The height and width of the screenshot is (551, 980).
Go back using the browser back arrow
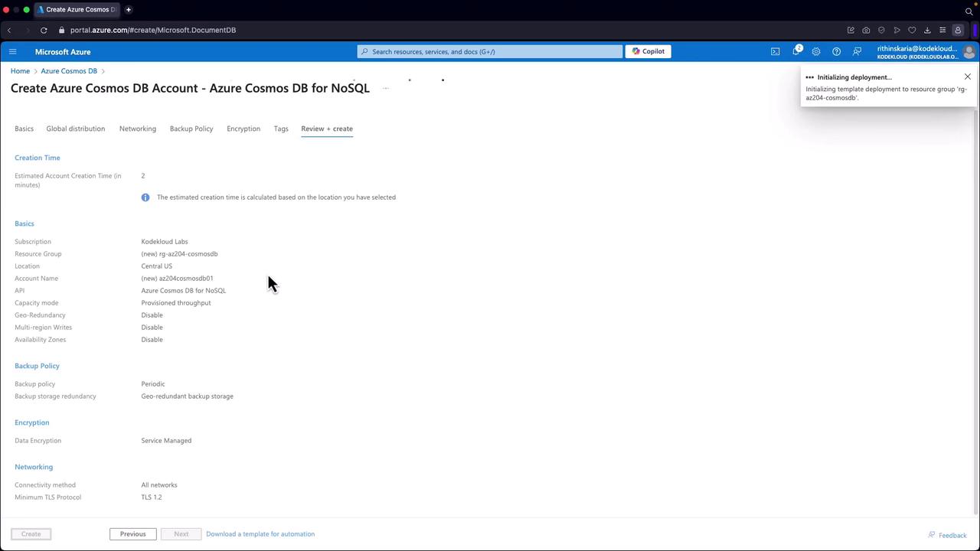pos(9,30)
